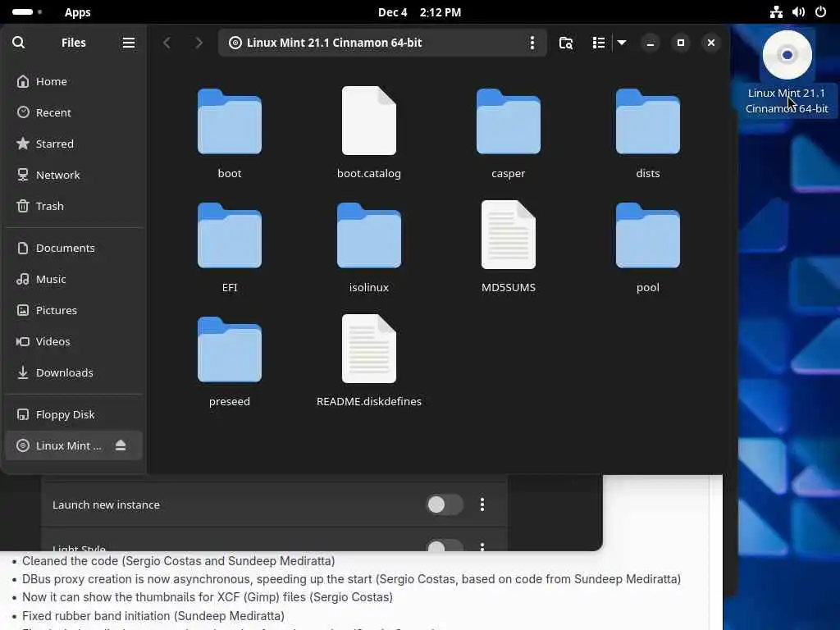Click the Linux Mint 21.1 path bar title
The width and height of the screenshot is (840, 630).
(334, 43)
